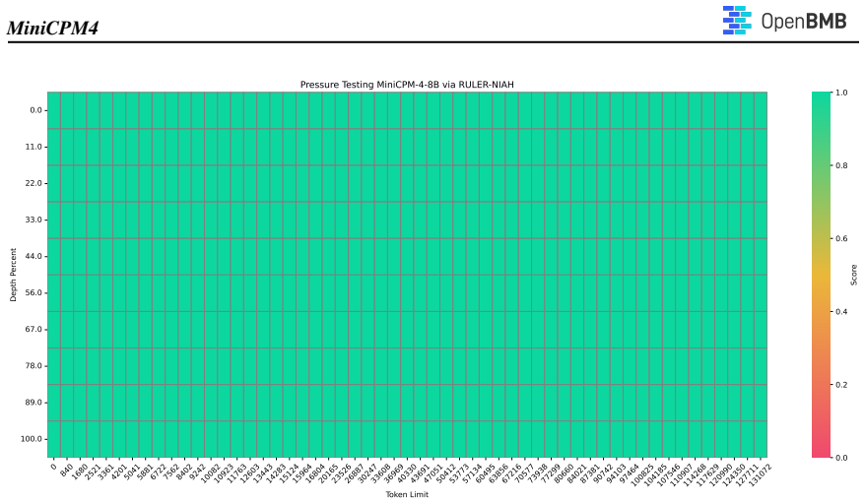Viewport: 865px width, 504px height.
Task: Click depth tick label 11.0
Action: (33, 147)
